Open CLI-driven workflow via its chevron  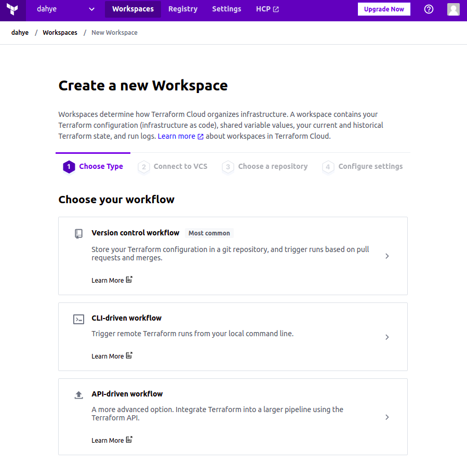[x=387, y=337]
